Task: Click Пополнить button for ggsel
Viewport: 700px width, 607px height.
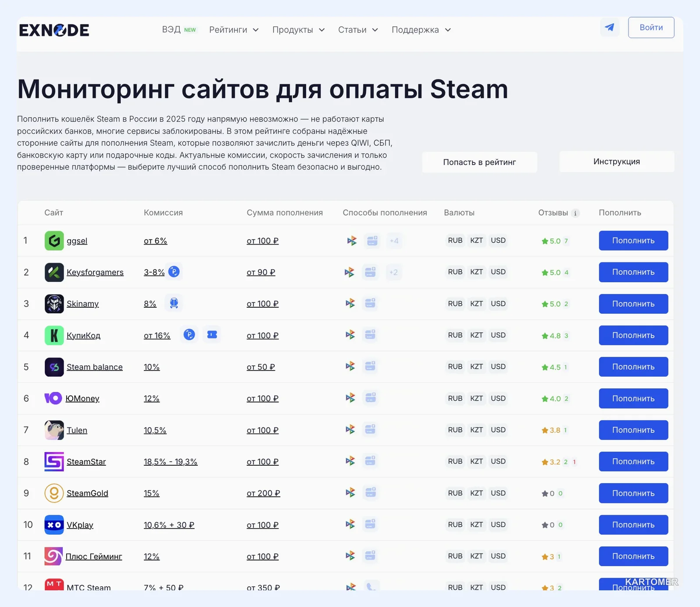Action: tap(633, 241)
